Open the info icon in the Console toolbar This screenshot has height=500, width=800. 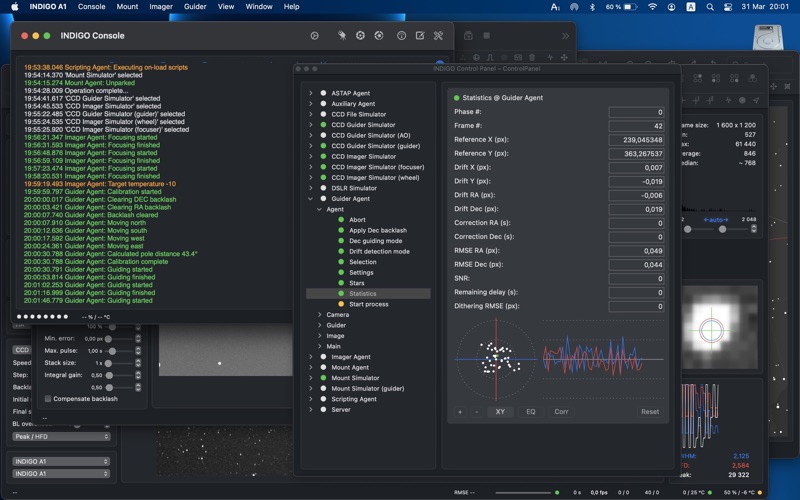(401, 36)
